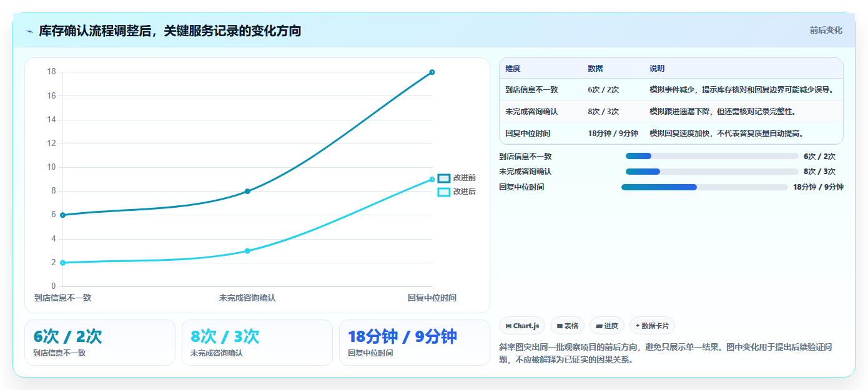Viewport: 868px width, 390px height.
Task: Toggle the 改进前 legend swatch
Action: (x=443, y=178)
